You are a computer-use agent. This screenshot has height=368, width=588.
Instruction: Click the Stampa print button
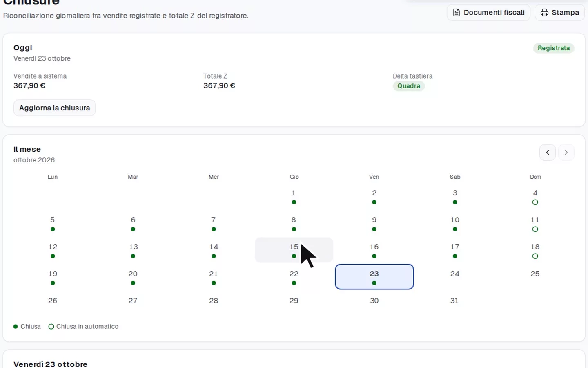click(559, 13)
